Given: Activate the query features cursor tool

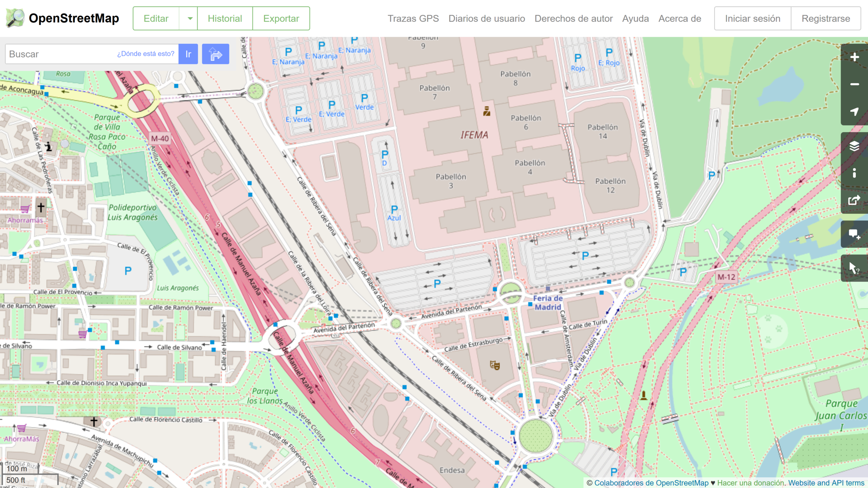Looking at the screenshot, I should tap(854, 268).
